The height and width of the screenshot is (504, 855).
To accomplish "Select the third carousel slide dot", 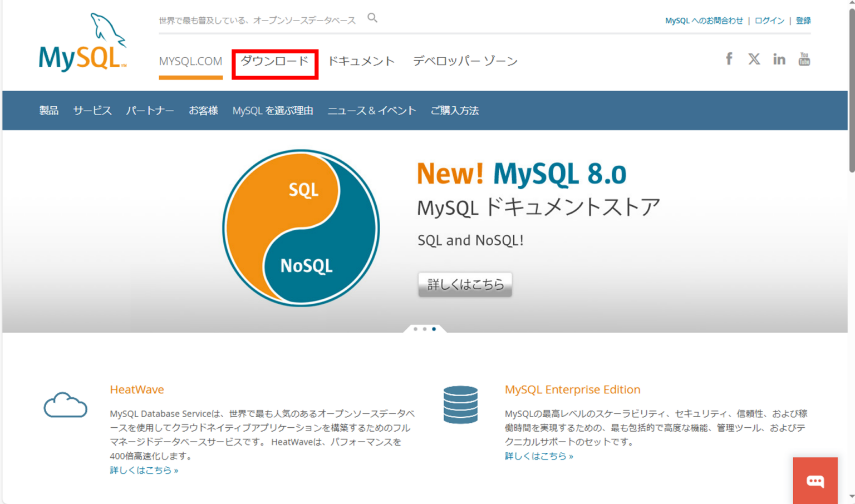I will click(434, 329).
